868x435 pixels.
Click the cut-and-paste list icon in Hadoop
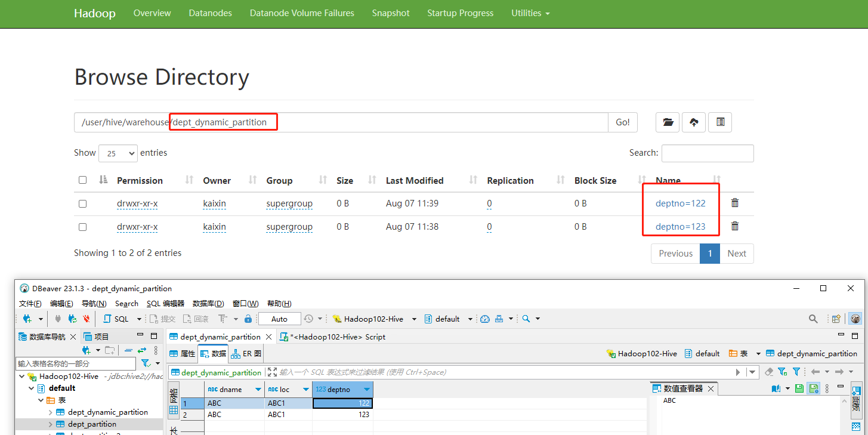[720, 122]
